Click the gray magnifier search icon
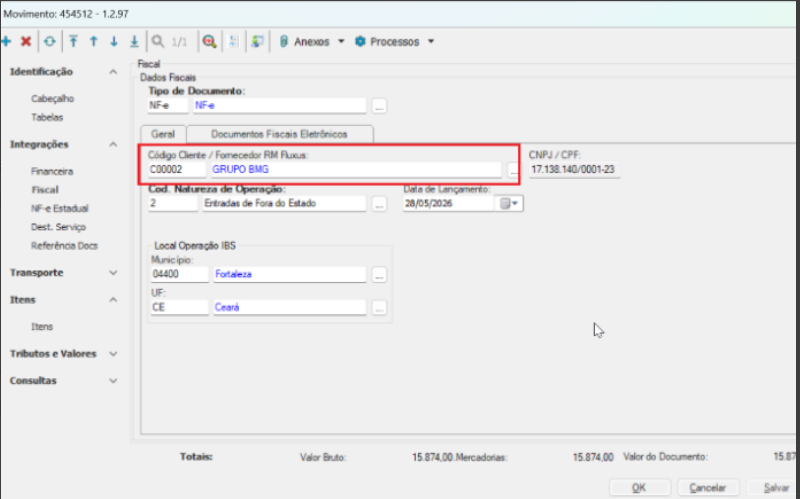The height and width of the screenshot is (499, 800). pos(158,41)
